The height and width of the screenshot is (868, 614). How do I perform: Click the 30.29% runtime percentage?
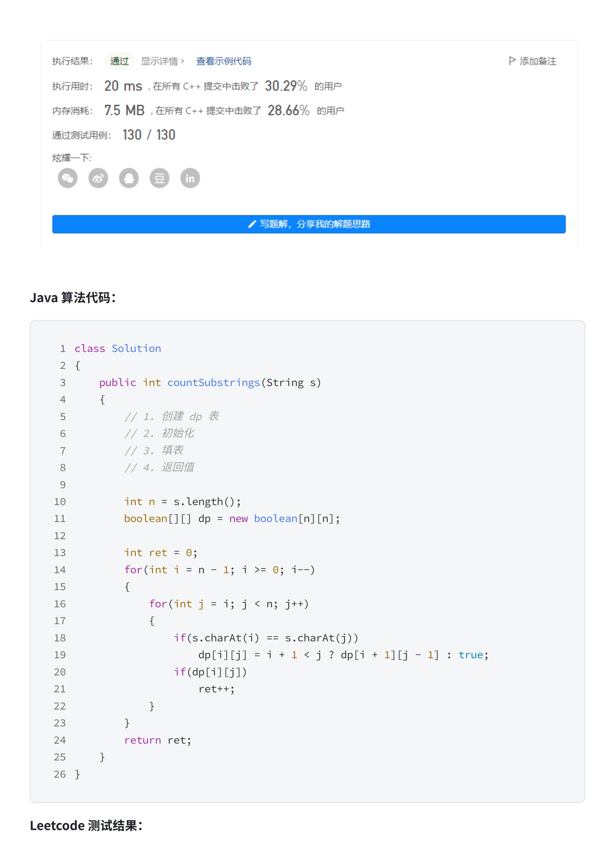pyautogui.click(x=286, y=86)
